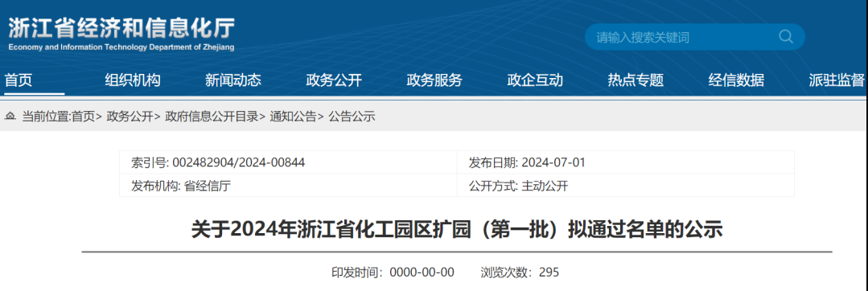Focus the 请输入搜索关键词 search field

click(695, 36)
